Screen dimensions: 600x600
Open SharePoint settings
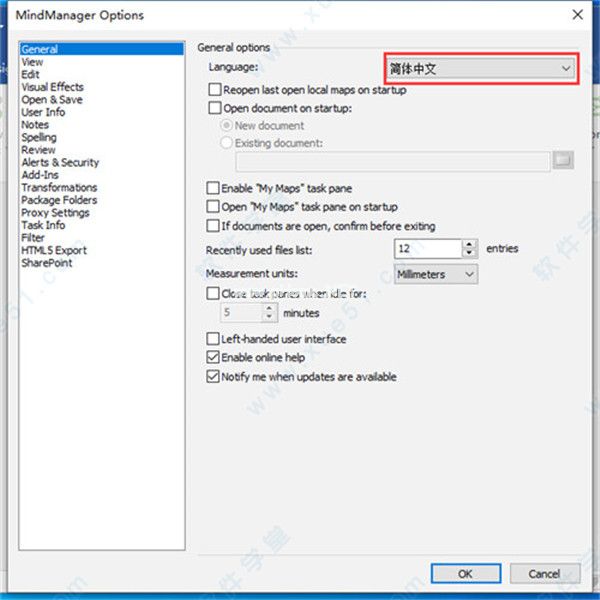pyautogui.click(x=46, y=263)
